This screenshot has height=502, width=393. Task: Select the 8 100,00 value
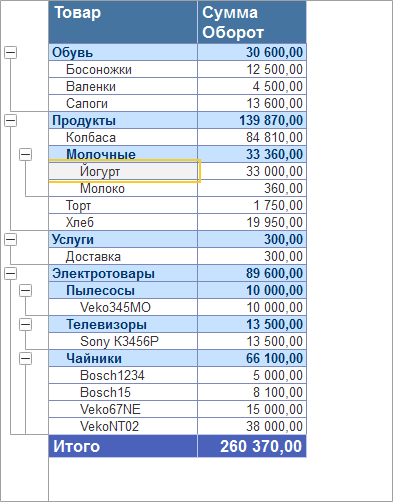(252, 392)
